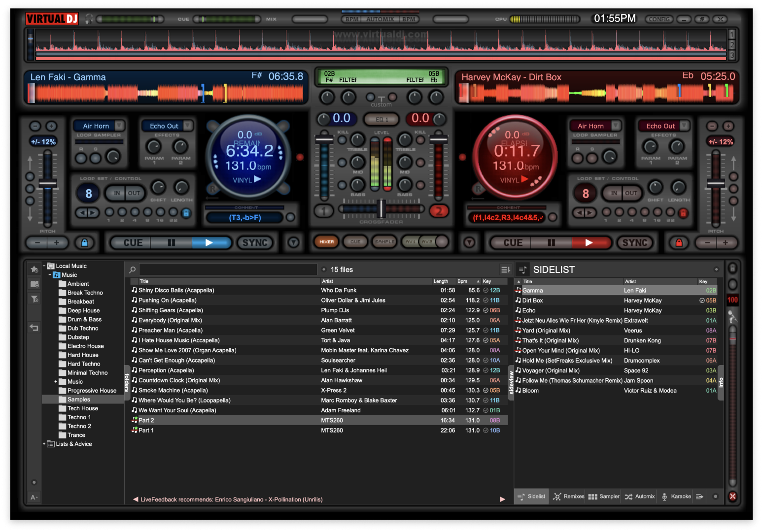This screenshot has width=763, height=532.
Task: Click the left deck key lock icon
Action: [x=84, y=242]
